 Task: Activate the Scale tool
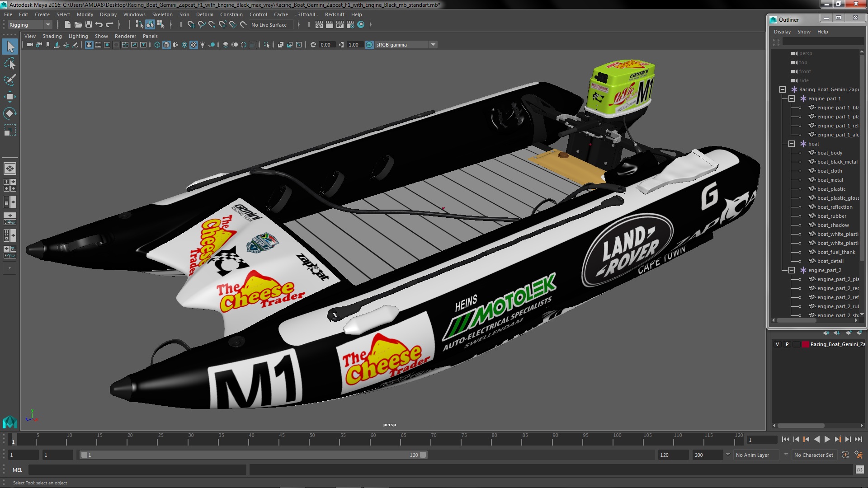[x=10, y=130]
